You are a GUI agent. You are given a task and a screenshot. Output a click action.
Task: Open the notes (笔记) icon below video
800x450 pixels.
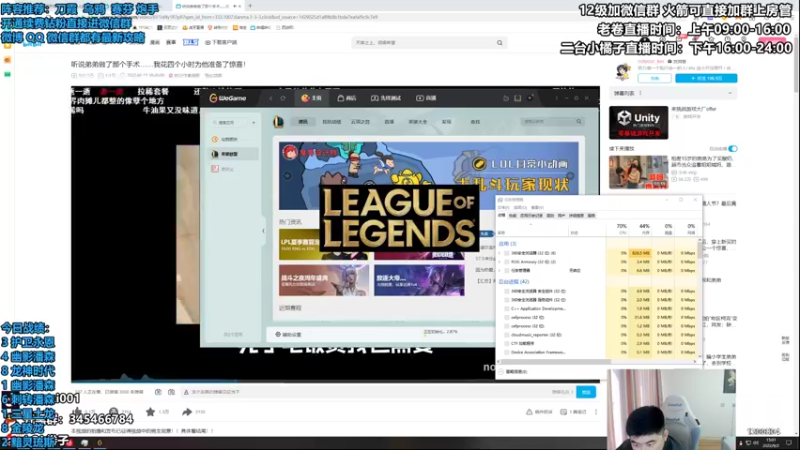pyautogui.click(x=563, y=412)
